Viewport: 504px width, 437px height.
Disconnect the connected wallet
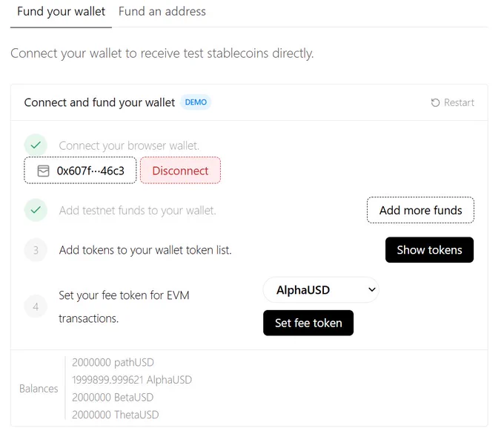[180, 171]
